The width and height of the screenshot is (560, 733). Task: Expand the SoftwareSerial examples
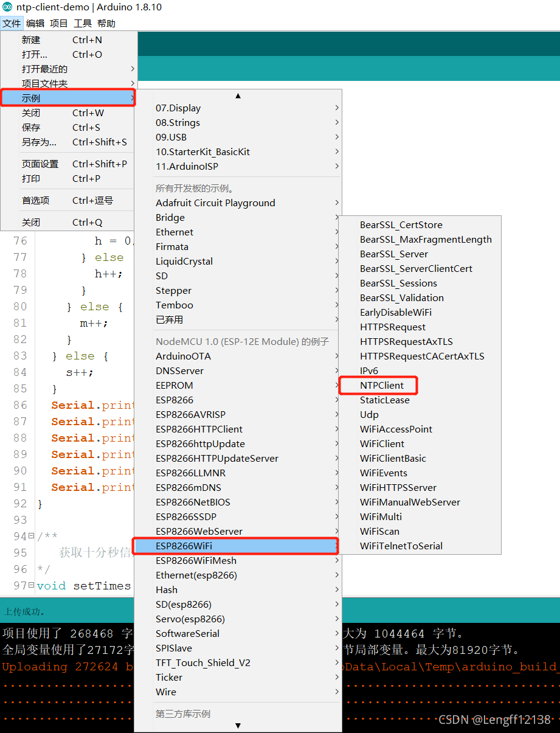click(x=238, y=633)
